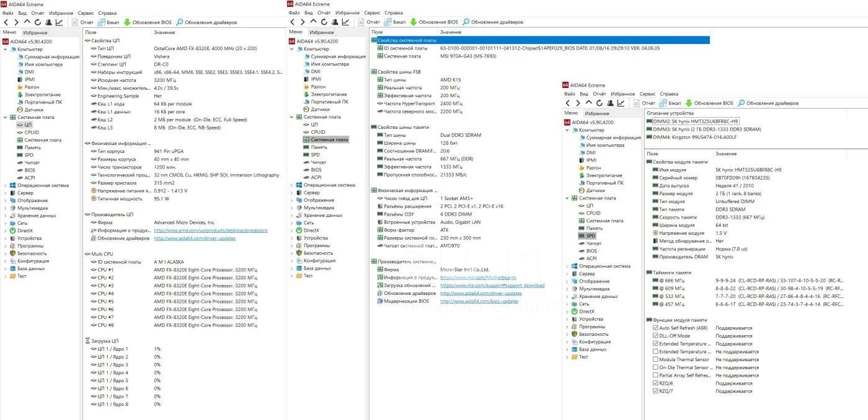The height and width of the screenshot is (420, 868).
Task: Toggle On-Die Thermal Sensor checkbox
Action: (655, 367)
